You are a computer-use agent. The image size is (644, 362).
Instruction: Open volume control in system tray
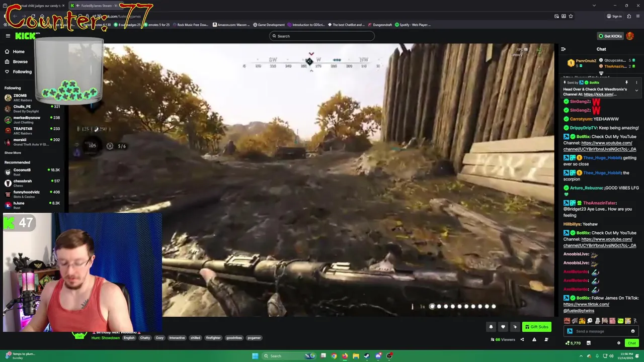(x=611, y=356)
